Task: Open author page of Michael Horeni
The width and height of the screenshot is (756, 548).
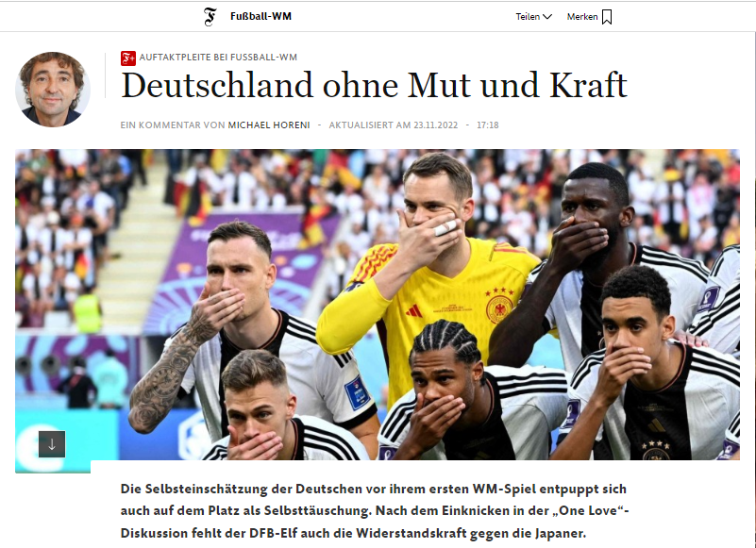Action: tap(269, 125)
